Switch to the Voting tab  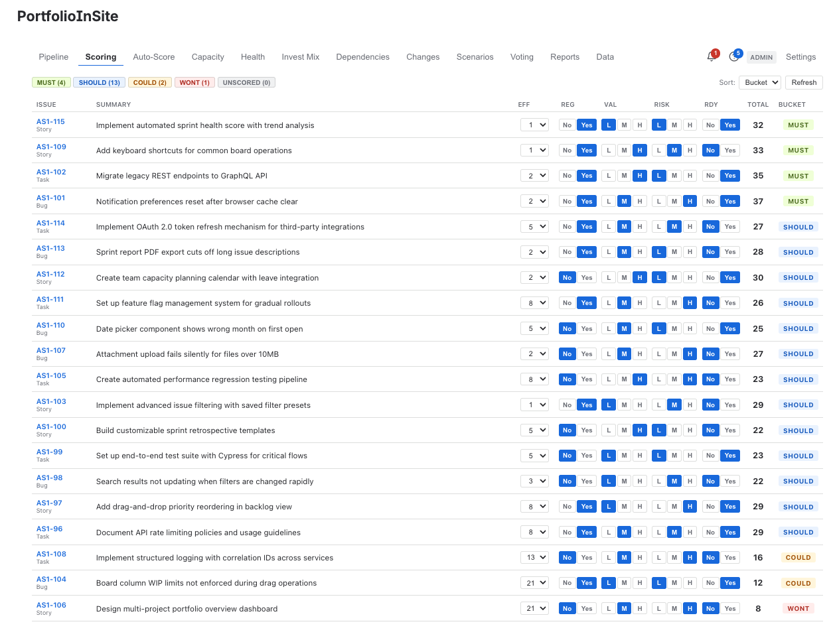point(522,57)
